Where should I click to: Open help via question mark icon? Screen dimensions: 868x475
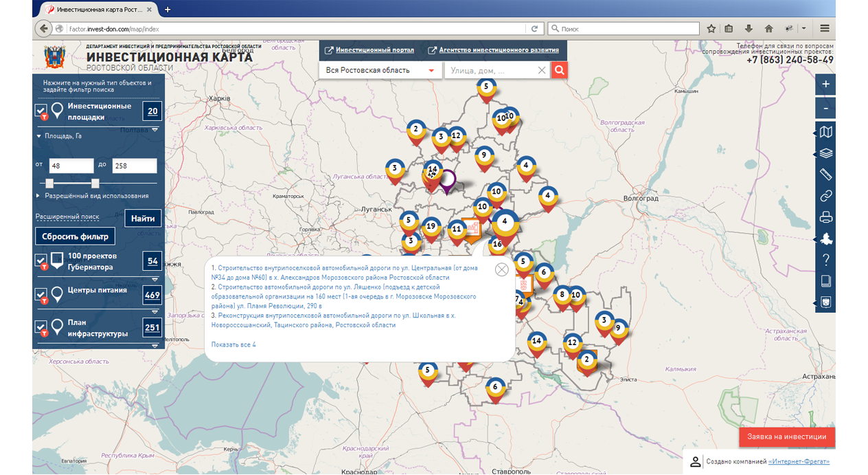point(826,260)
